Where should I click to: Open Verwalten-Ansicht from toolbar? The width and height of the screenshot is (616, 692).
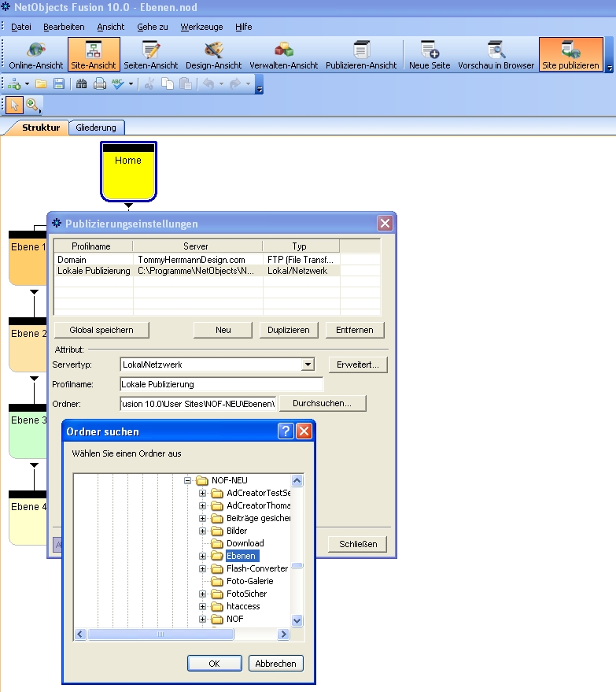(x=283, y=55)
